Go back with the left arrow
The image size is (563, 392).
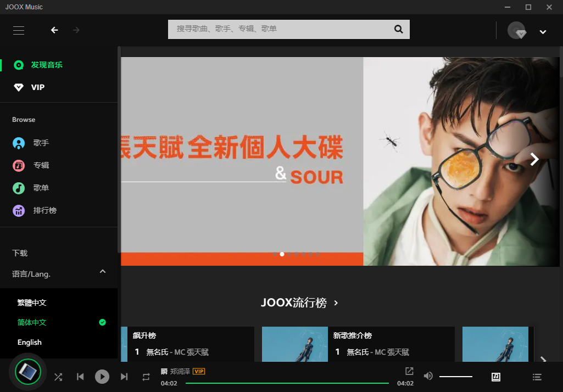54,30
